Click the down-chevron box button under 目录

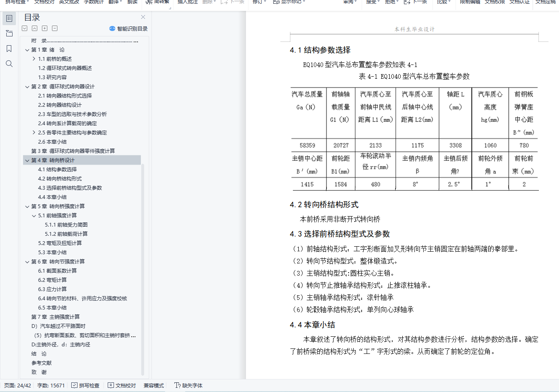[x=25, y=28]
